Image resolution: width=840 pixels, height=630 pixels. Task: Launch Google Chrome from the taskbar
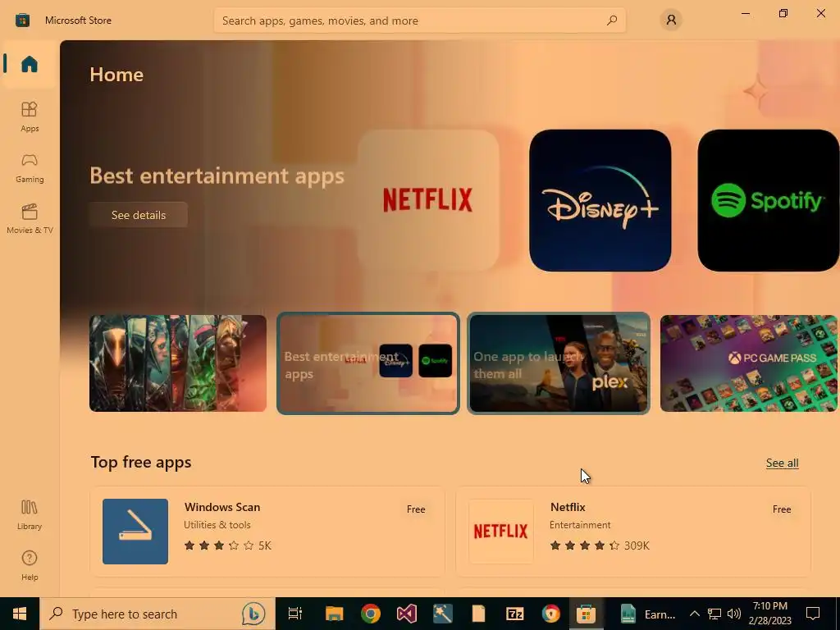click(x=371, y=614)
